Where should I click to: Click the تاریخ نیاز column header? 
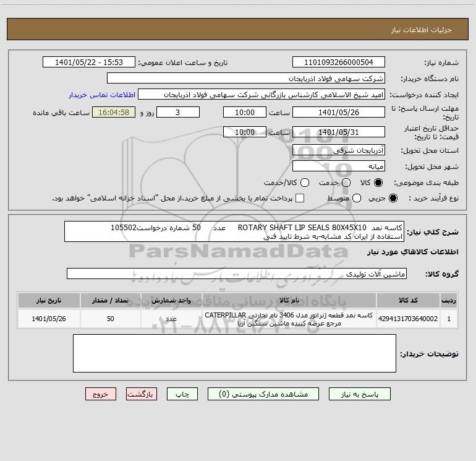49,300
